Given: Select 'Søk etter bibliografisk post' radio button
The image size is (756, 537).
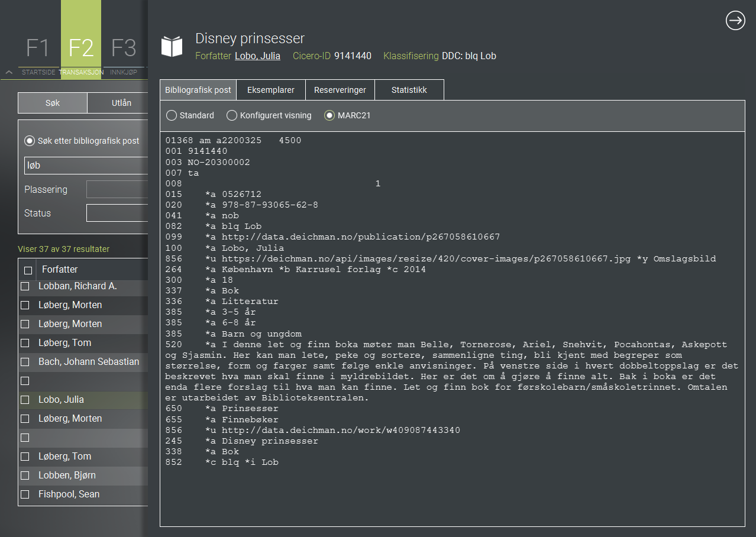Looking at the screenshot, I should point(29,141).
